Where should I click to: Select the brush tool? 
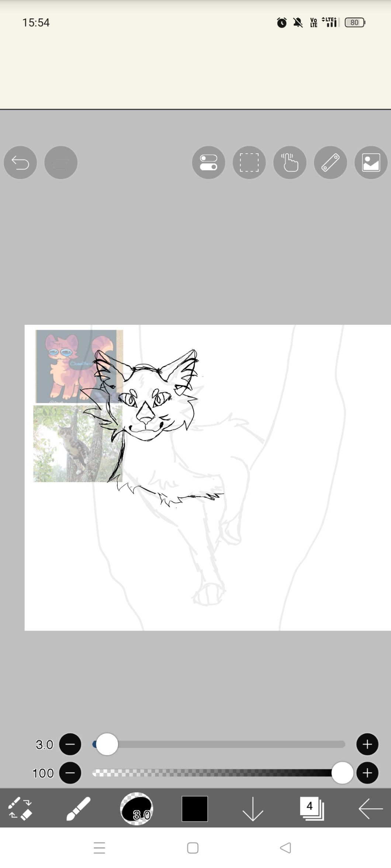[x=78, y=808]
